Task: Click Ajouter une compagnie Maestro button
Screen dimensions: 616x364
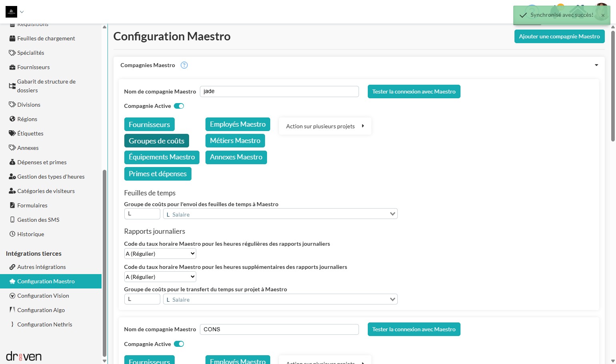Action: (x=559, y=36)
